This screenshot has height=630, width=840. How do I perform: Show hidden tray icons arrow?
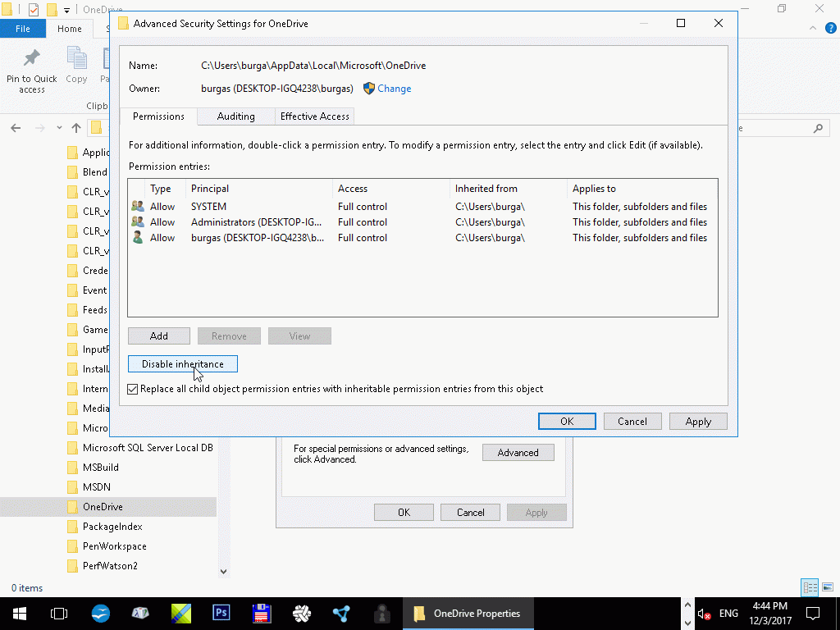(x=687, y=605)
